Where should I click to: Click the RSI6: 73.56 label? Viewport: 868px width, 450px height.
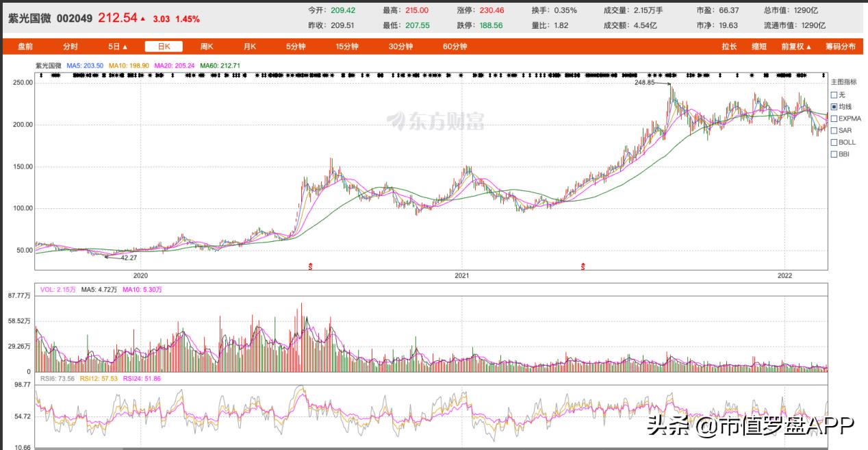point(57,378)
